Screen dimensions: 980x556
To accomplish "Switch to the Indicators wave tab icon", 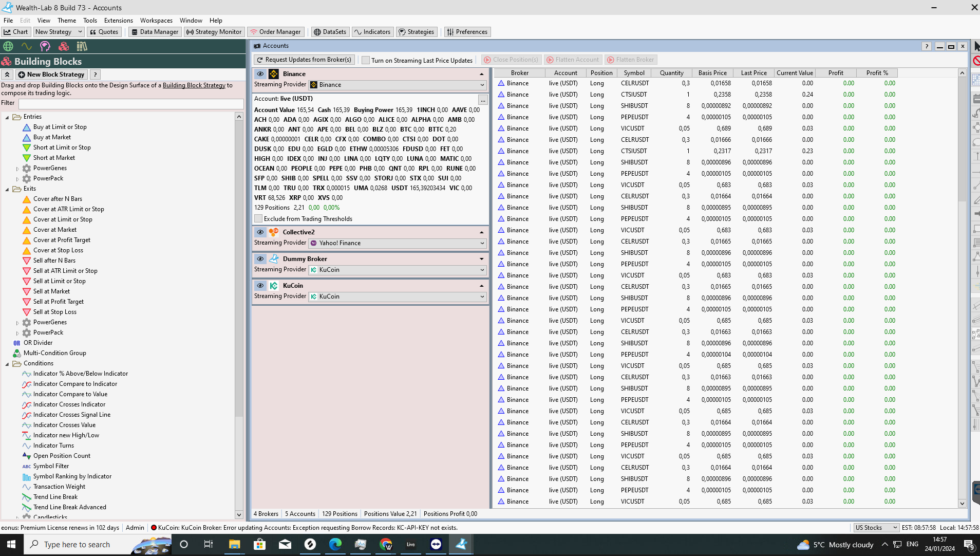I will (x=27, y=46).
